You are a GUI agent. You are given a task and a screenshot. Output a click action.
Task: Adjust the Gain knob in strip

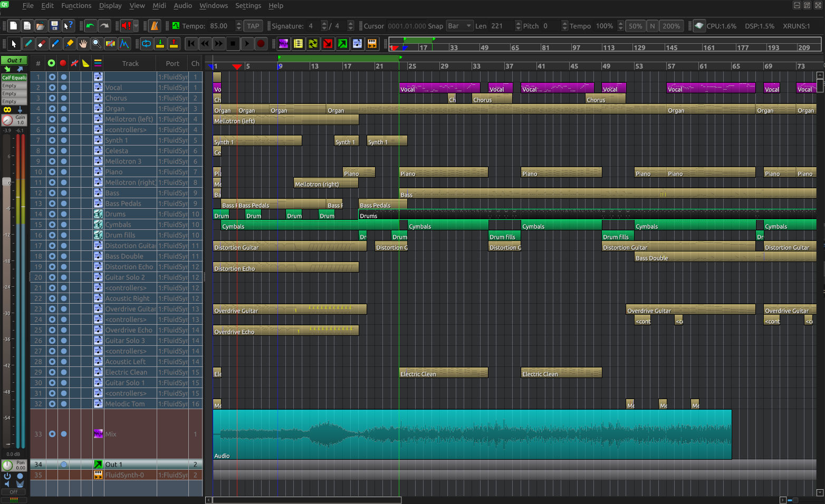point(7,120)
